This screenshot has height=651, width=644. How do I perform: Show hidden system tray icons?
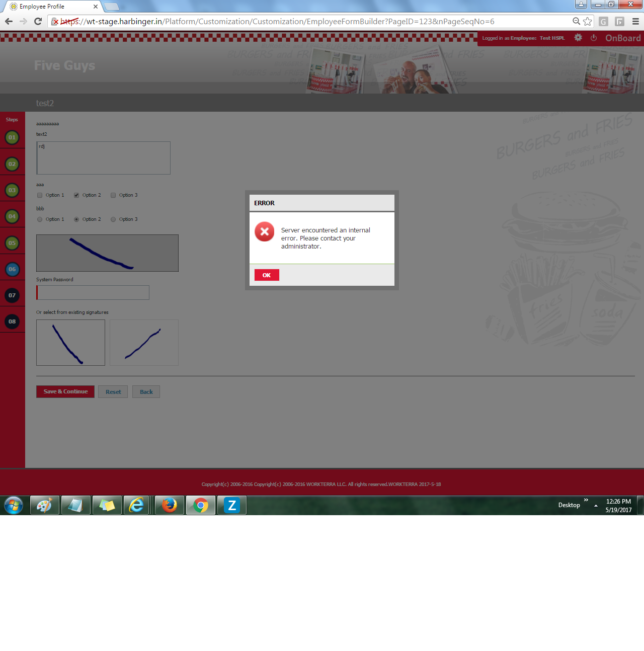pos(596,505)
